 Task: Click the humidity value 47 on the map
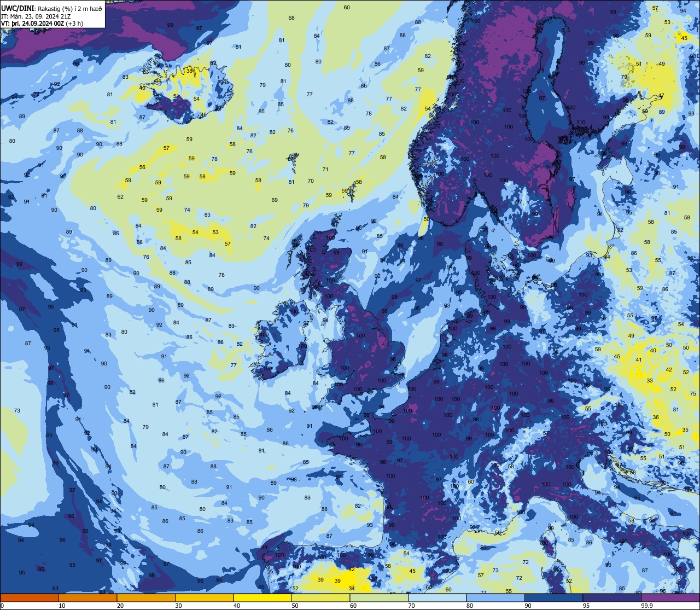661,96
